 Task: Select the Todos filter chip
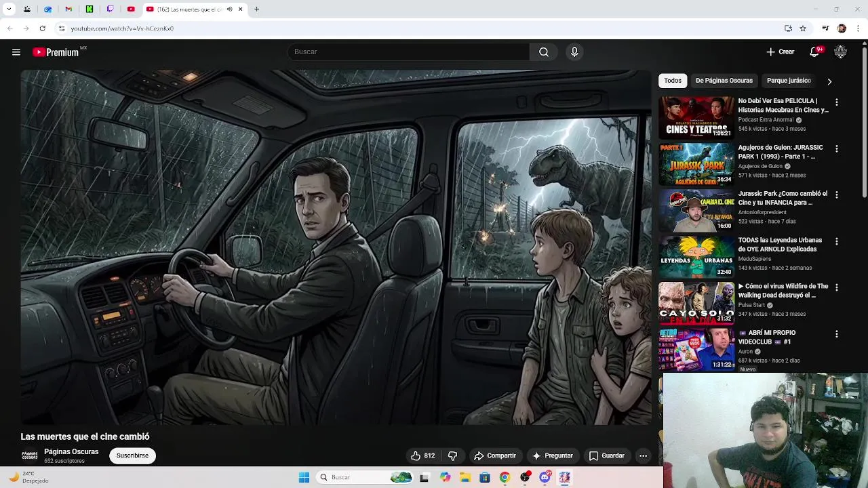(x=673, y=81)
